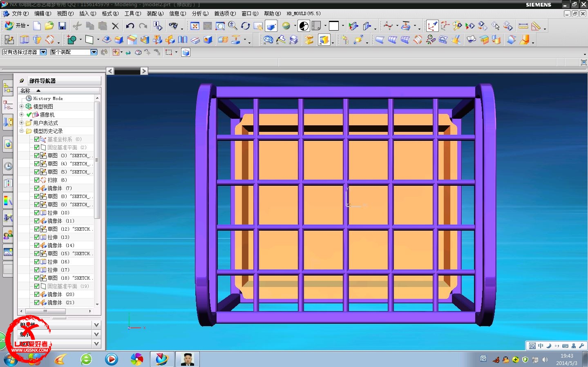Open the 分析(L) menu
Screen dimensions: 588x367
(200, 13)
